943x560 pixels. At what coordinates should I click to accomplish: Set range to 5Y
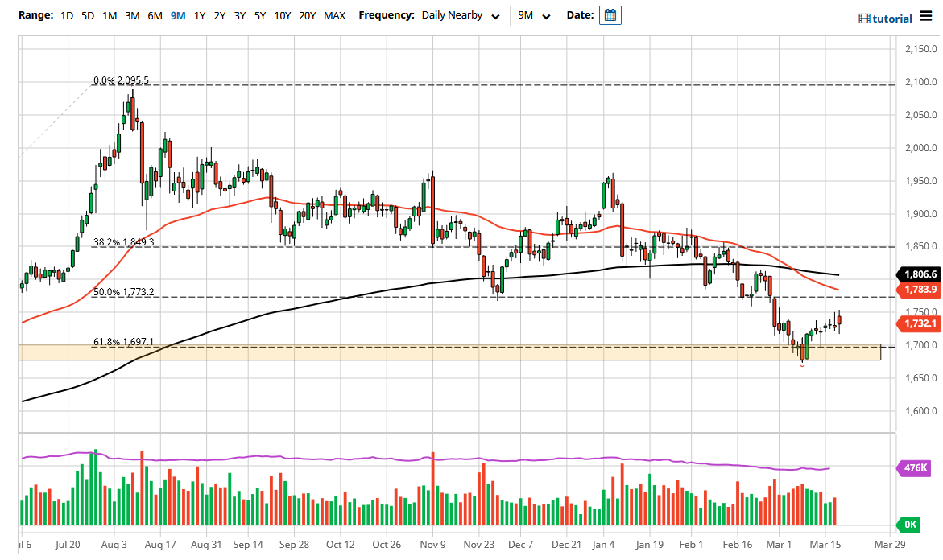(260, 15)
